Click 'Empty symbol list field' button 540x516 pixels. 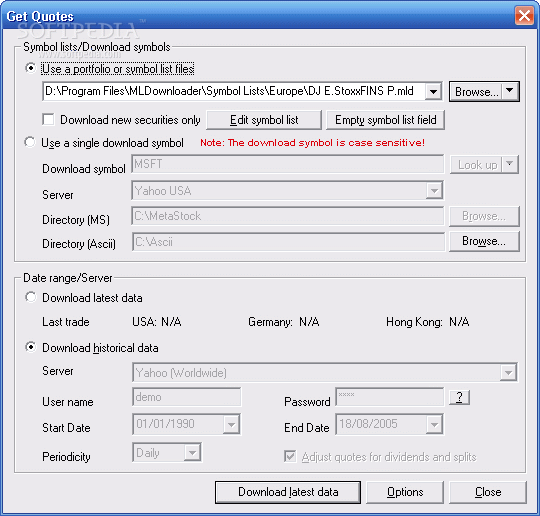click(x=385, y=120)
